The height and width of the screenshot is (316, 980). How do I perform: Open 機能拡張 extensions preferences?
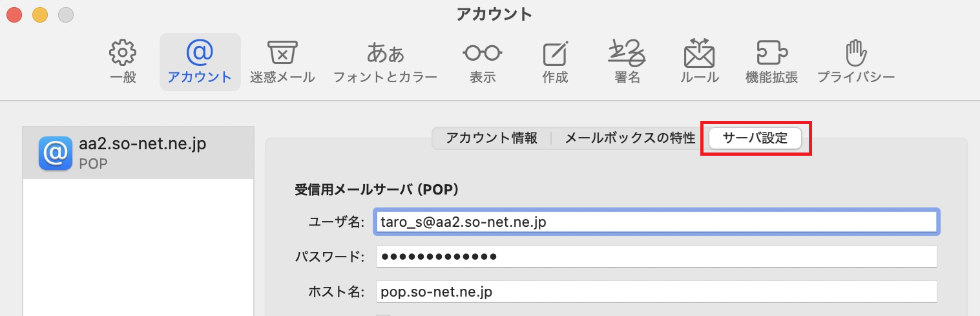[x=771, y=62]
